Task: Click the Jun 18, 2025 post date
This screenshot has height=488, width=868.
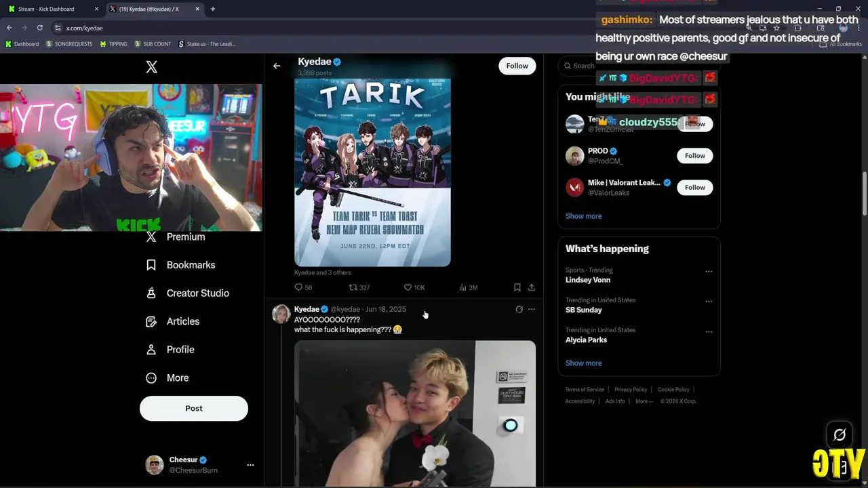Action: point(386,309)
